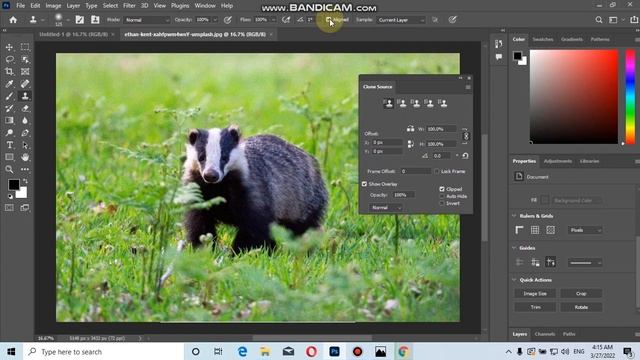Toggle the Brush Settings panel
Image resolution: width=640 pixels, height=360 pixels.
click(x=80, y=20)
